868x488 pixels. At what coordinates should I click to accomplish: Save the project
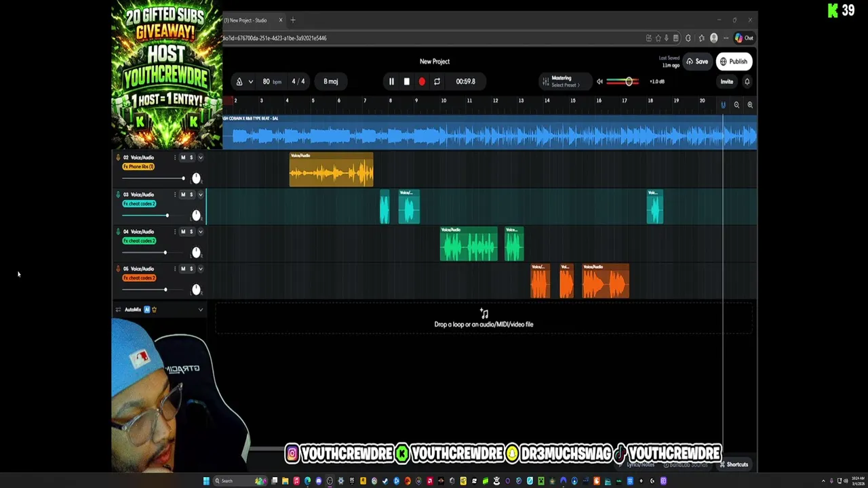click(697, 62)
